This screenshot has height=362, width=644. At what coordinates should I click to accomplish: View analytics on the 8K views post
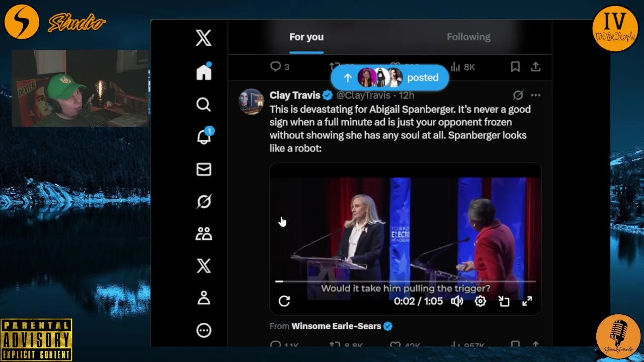pos(463,67)
